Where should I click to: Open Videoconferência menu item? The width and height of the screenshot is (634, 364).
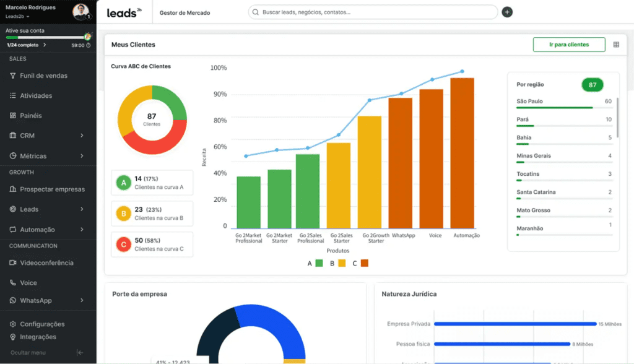pyautogui.click(x=48, y=262)
